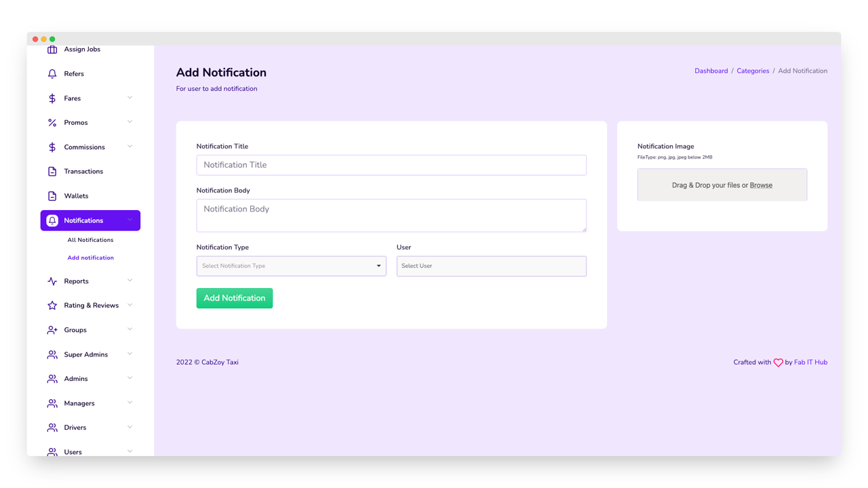Open the Dashboard breadcrumb link
The image size is (868, 488).
(x=711, y=70)
